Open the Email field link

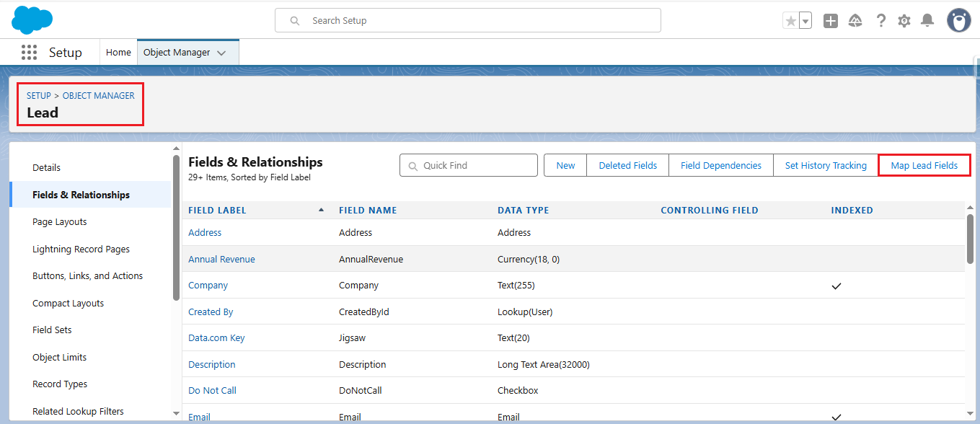point(199,417)
